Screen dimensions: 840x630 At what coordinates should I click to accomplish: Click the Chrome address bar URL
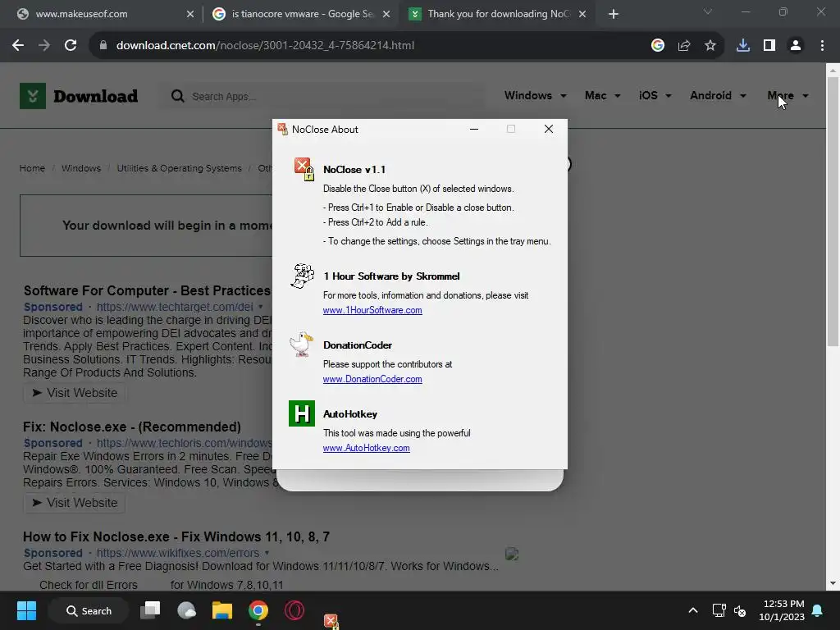point(265,46)
